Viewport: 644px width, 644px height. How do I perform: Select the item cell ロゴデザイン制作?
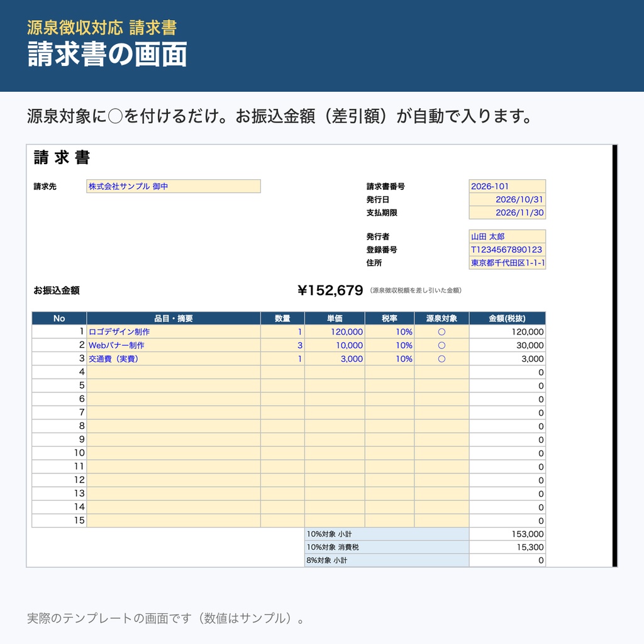pos(174,332)
